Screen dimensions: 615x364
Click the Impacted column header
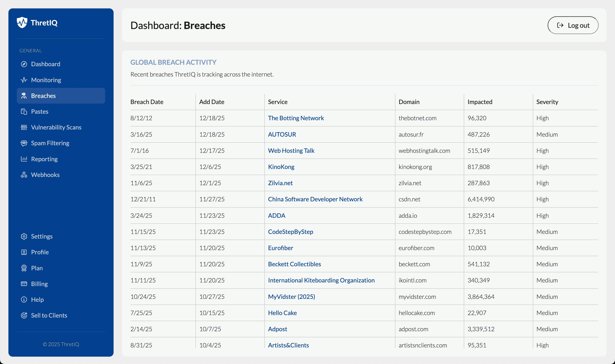point(480,102)
